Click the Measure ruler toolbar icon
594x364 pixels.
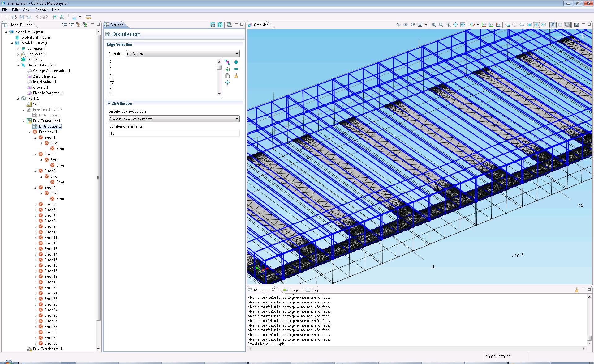(x=88, y=17)
